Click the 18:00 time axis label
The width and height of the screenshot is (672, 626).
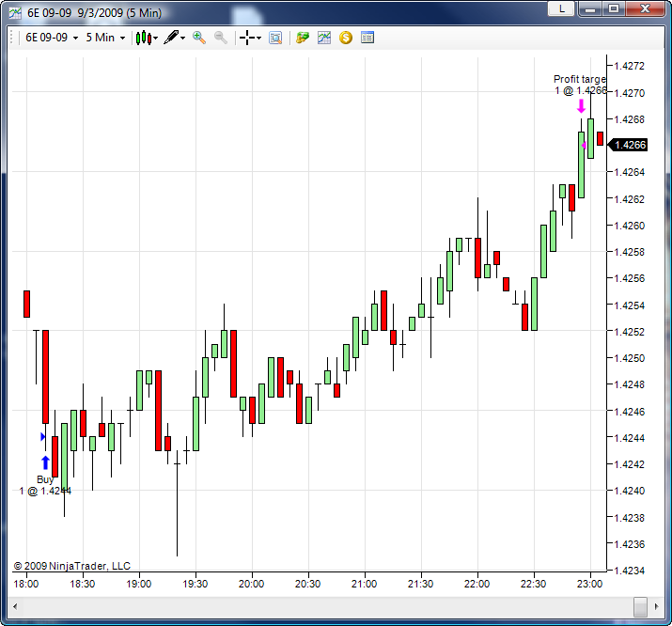pyautogui.click(x=26, y=584)
